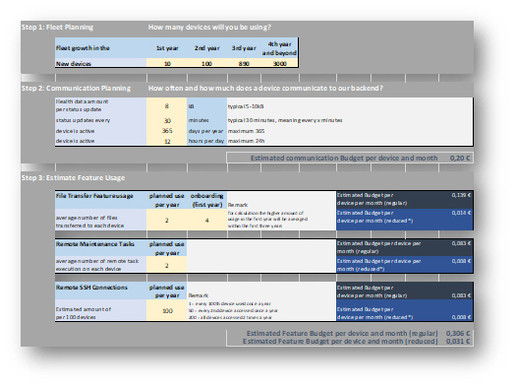Select the Remote SSH Connections value 100

tap(167, 311)
